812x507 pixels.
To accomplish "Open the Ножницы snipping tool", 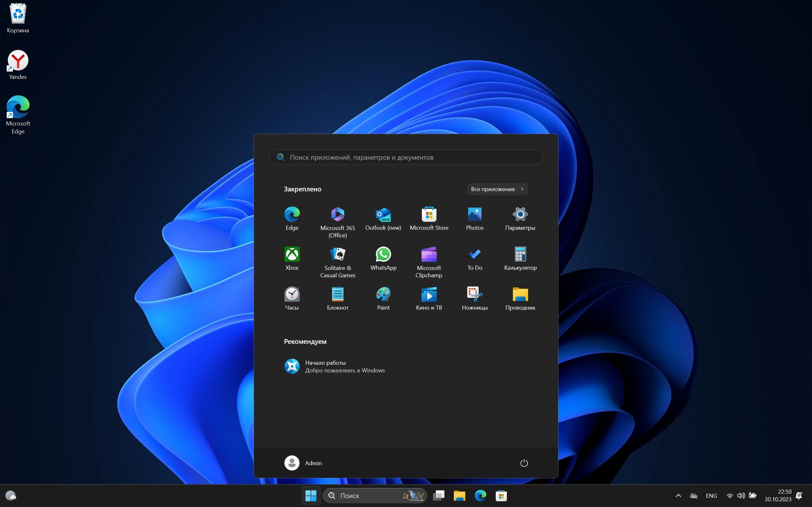I will [475, 298].
